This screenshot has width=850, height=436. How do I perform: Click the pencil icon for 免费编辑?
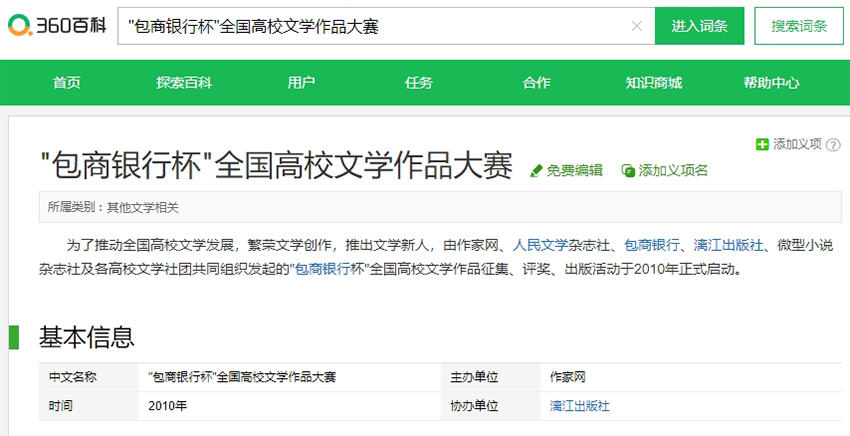coord(536,171)
